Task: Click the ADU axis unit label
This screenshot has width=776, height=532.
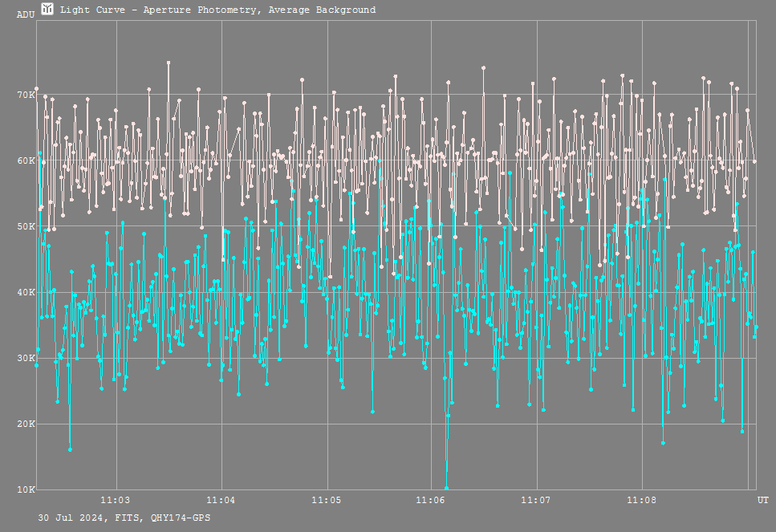Action: tap(26, 15)
